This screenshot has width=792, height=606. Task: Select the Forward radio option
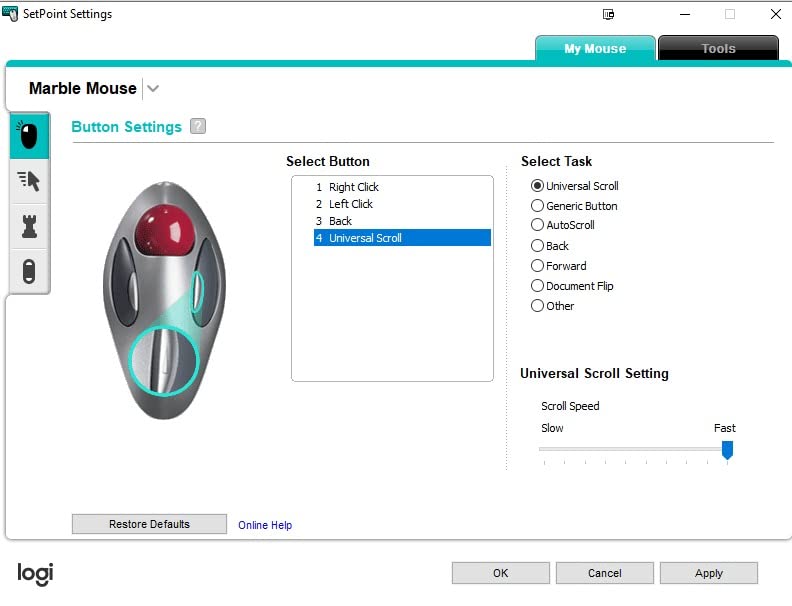[x=537, y=266]
